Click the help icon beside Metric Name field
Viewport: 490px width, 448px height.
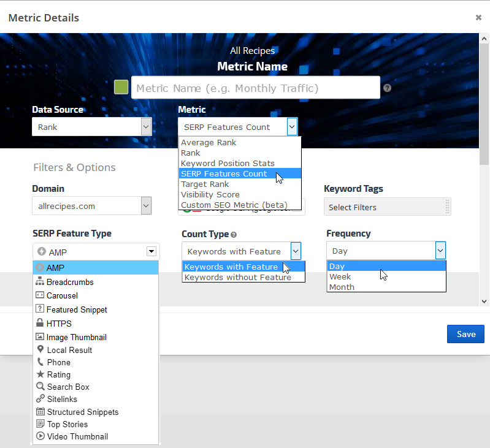pos(387,88)
